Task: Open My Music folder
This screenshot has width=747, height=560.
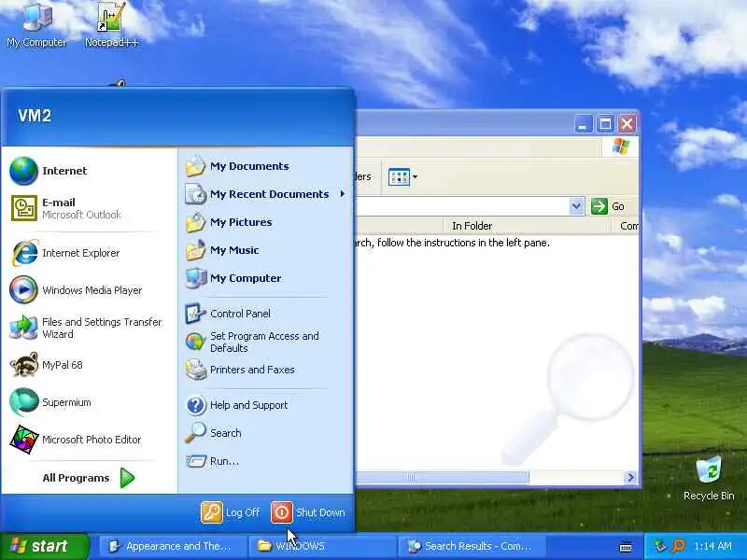Action: [265, 250]
